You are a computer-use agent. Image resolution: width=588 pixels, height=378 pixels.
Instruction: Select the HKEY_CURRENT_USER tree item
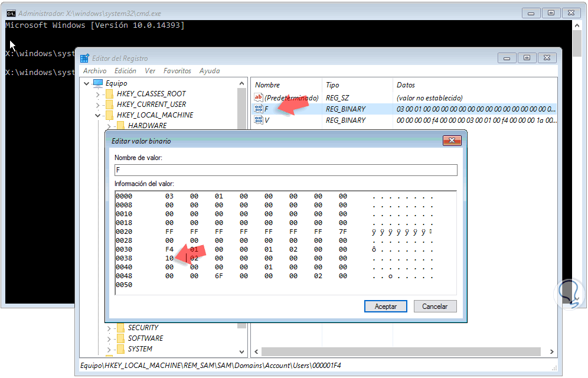[151, 105]
